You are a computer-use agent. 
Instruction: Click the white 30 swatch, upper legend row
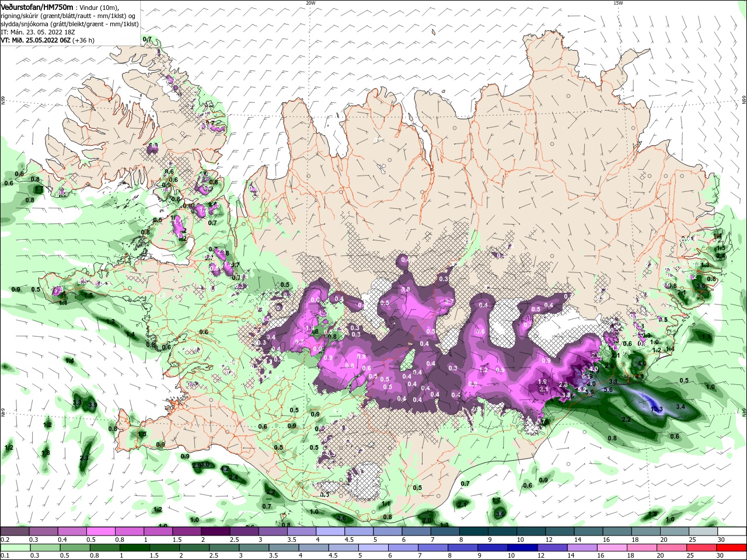click(x=731, y=531)
